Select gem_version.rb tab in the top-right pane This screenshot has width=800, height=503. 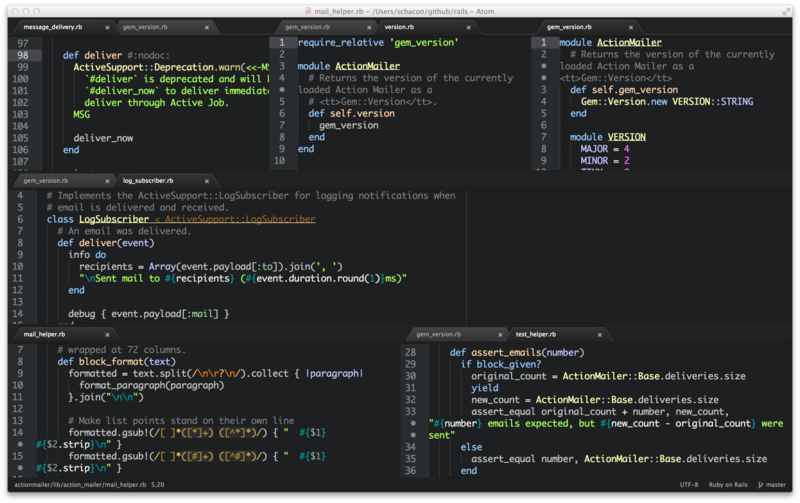click(x=571, y=27)
